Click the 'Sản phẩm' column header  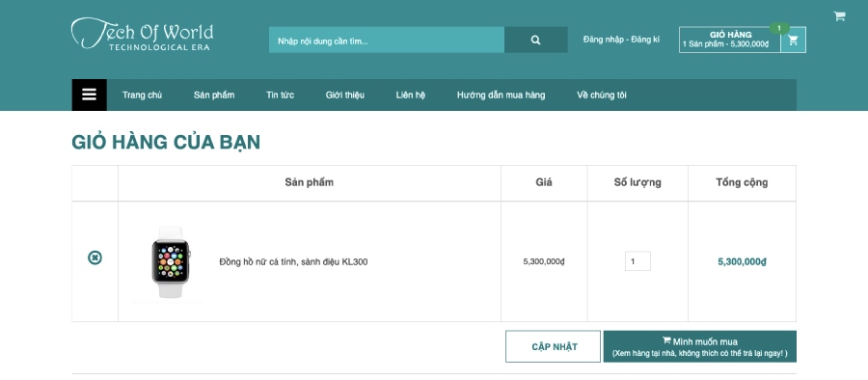click(x=310, y=182)
